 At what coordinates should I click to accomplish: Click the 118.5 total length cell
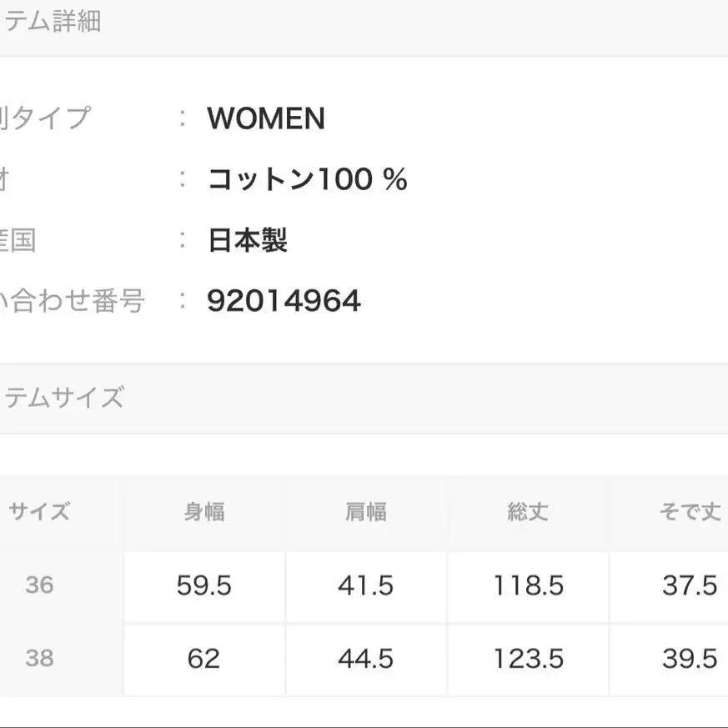[x=528, y=586]
